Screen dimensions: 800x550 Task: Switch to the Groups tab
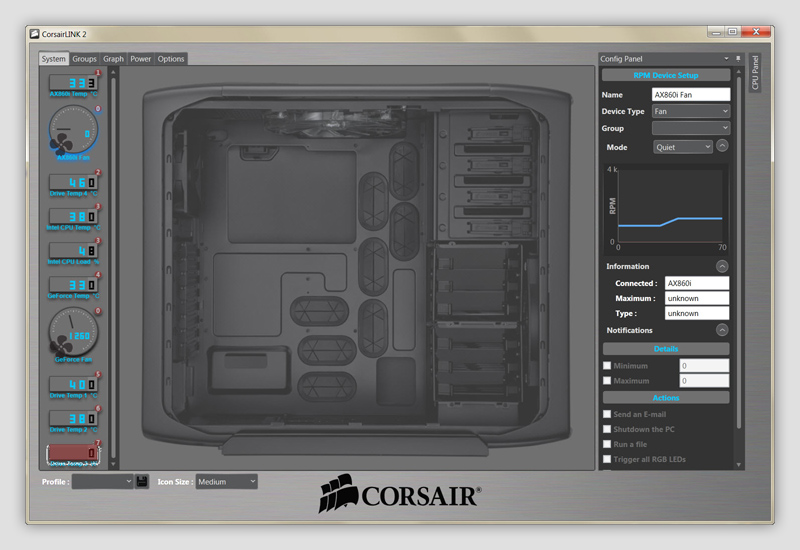tap(84, 59)
